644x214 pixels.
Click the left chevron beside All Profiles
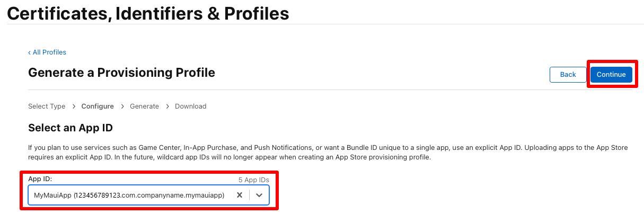click(30, 52)
